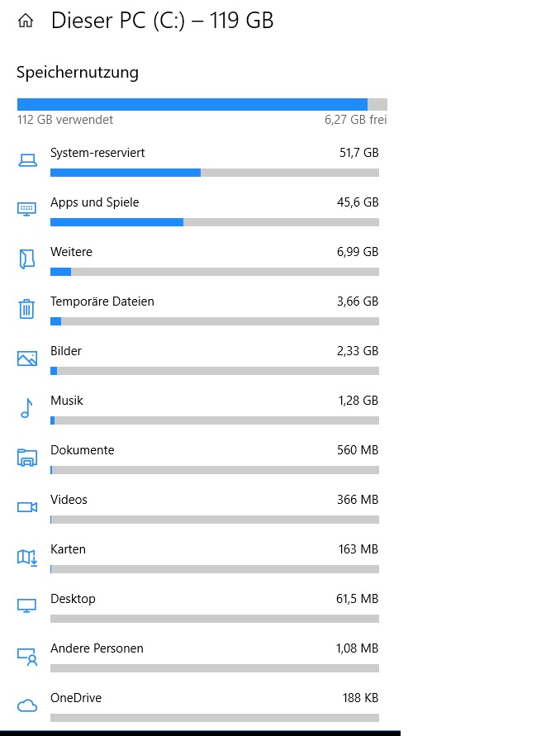The image size is (560, 736).
Task: Click the folder icon beside Weitere
Action: click(27, 259)
